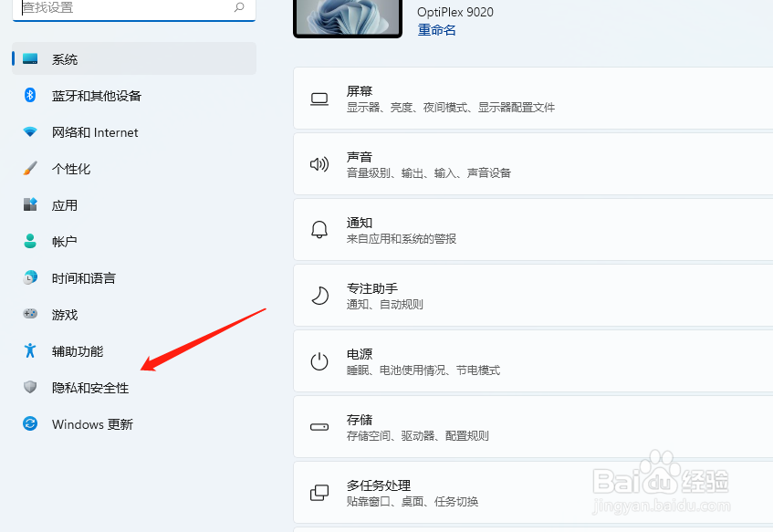The width and height of the screenshot is (773, 532).
Task: Click the gamepad Gaming icon
Action: coord(30,314)
